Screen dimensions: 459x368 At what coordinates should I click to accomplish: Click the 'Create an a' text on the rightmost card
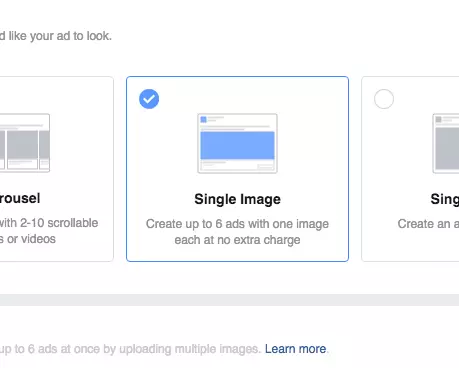(x=428, y=224)
